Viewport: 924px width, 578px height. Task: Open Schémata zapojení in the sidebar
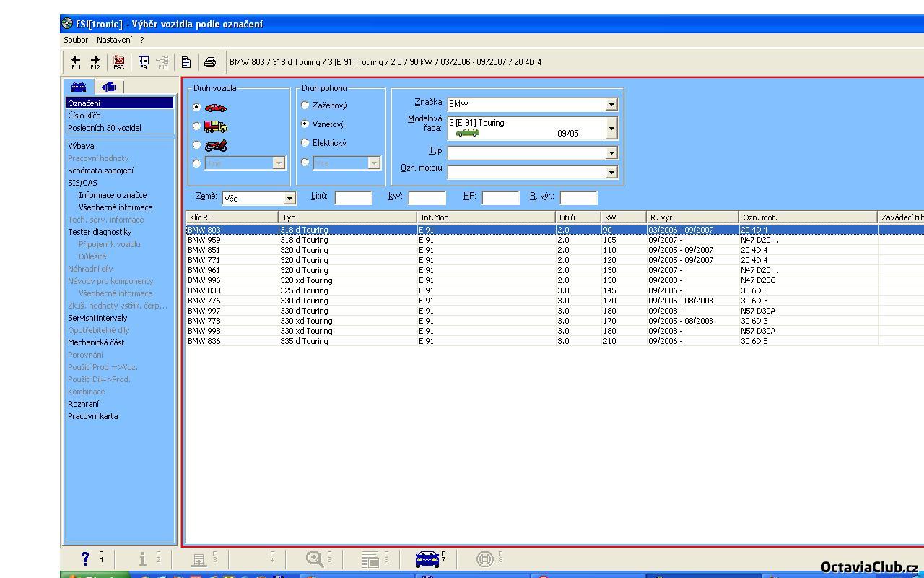100,171
